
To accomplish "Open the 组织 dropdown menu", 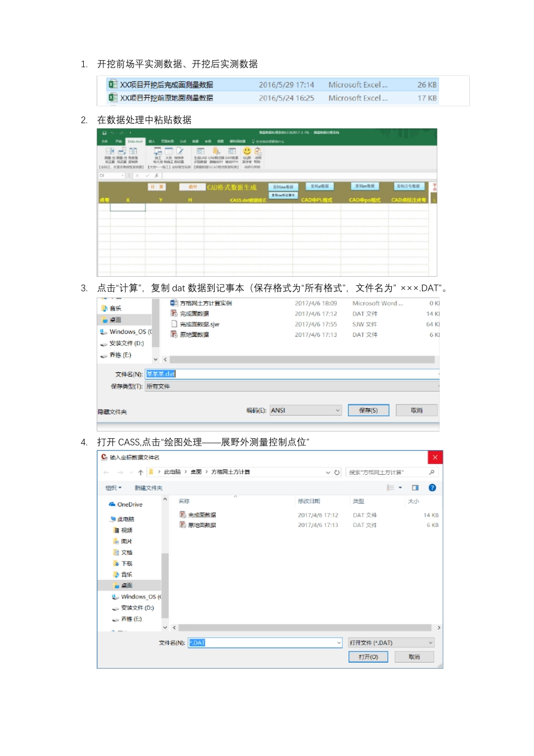I will point(114,488).
